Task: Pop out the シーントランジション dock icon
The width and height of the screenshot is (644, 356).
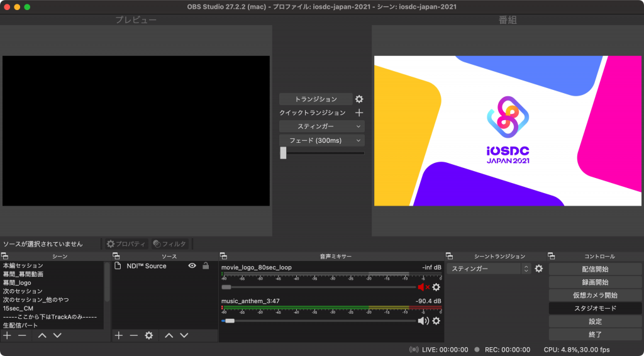Action: (449, 256)
